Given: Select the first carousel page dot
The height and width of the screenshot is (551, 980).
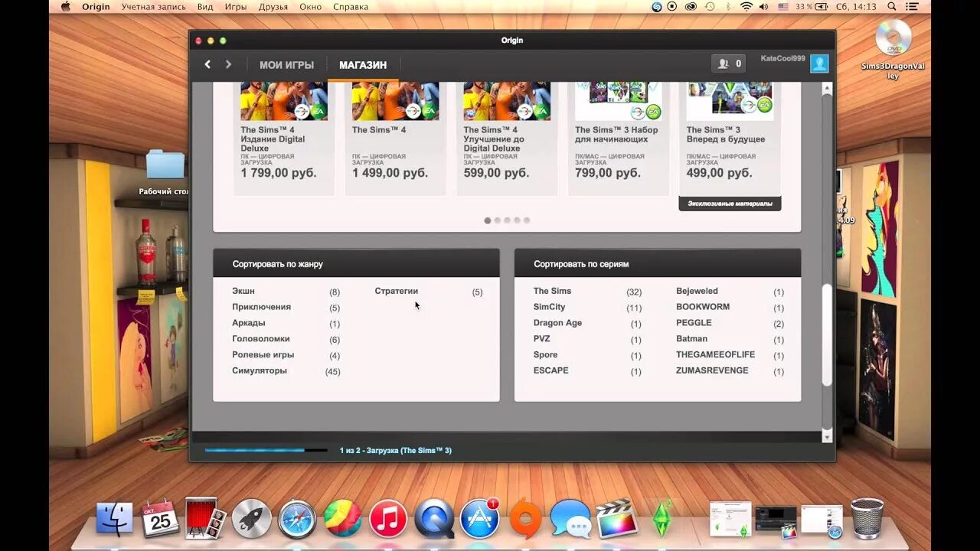Looking at the screenshot, I should 488,220.
